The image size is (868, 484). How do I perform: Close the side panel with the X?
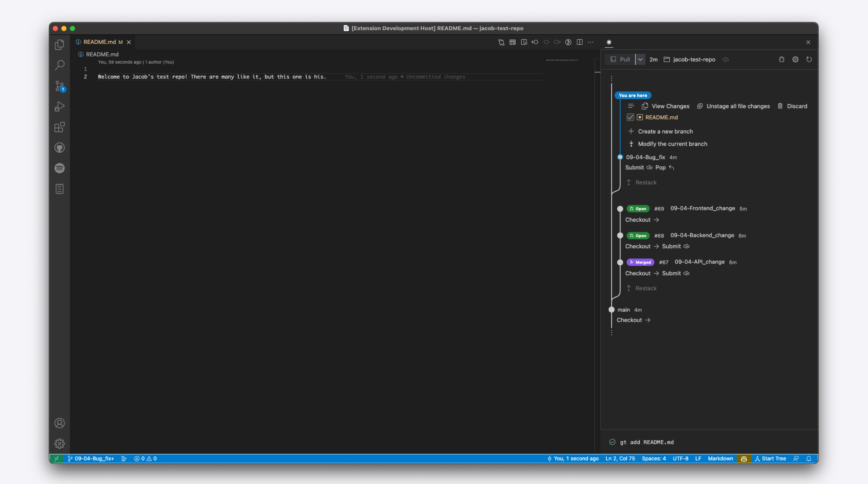(x=808, y=42)
